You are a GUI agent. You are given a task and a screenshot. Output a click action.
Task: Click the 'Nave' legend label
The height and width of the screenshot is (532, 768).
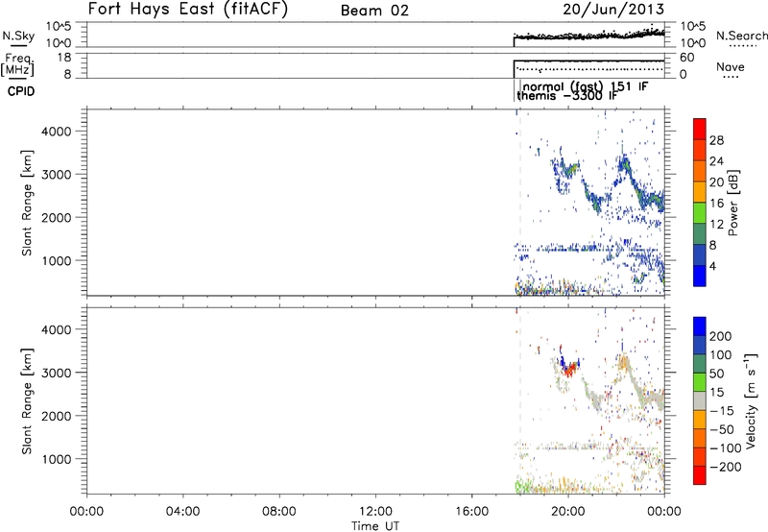click(731, 67)
